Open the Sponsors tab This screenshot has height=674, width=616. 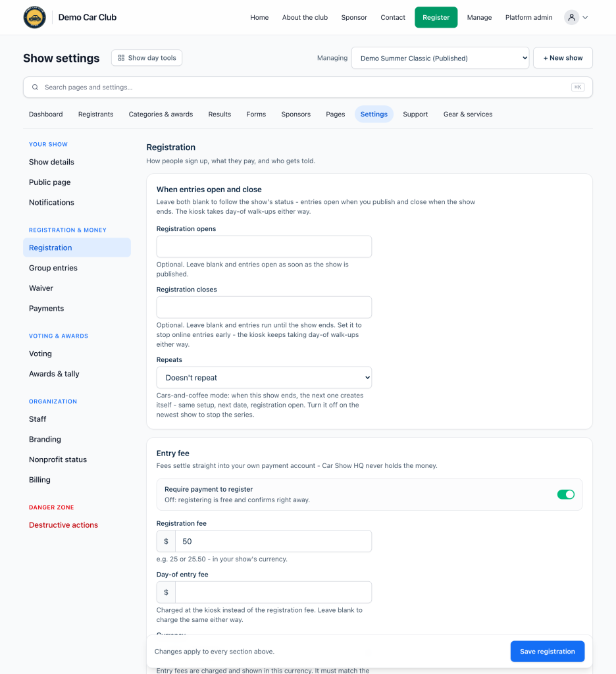[295, 114]
